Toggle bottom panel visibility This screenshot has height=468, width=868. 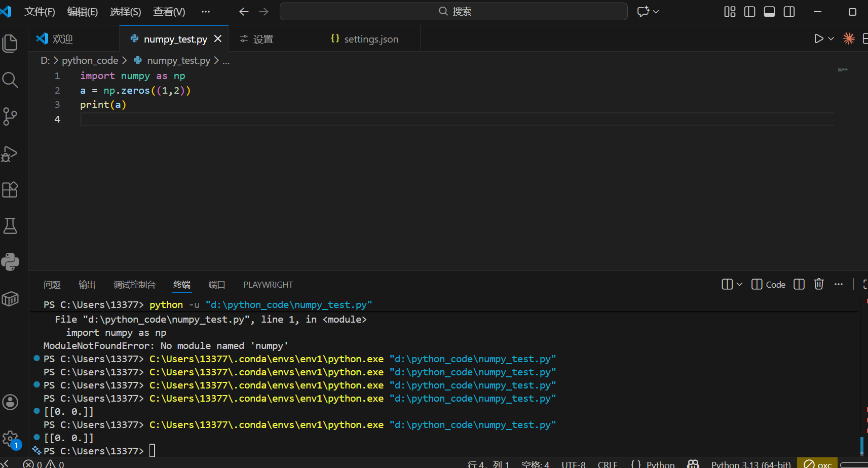(x=769, y=12)
